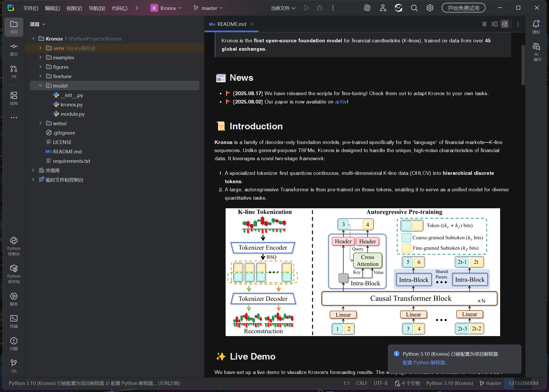549x392 pixels.
Task: Click the Run button in toolbar
Action: pos(306,8)
